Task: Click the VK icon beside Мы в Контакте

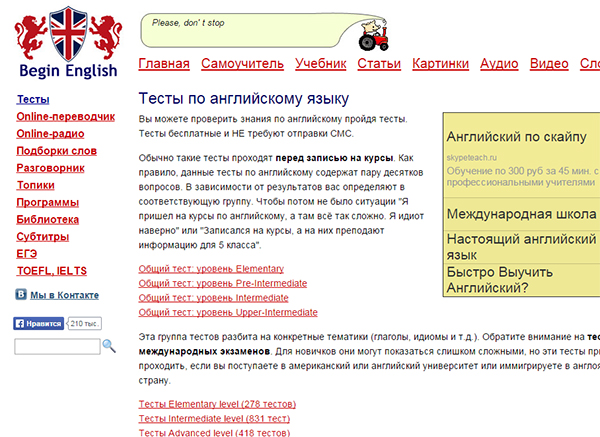Action: pos(21,295)
